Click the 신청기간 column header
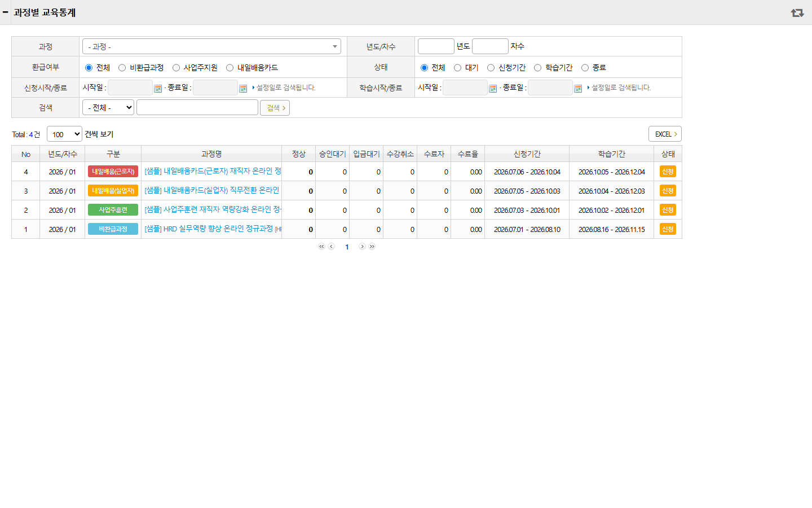 pyautogui.click(x=527, y=154)
